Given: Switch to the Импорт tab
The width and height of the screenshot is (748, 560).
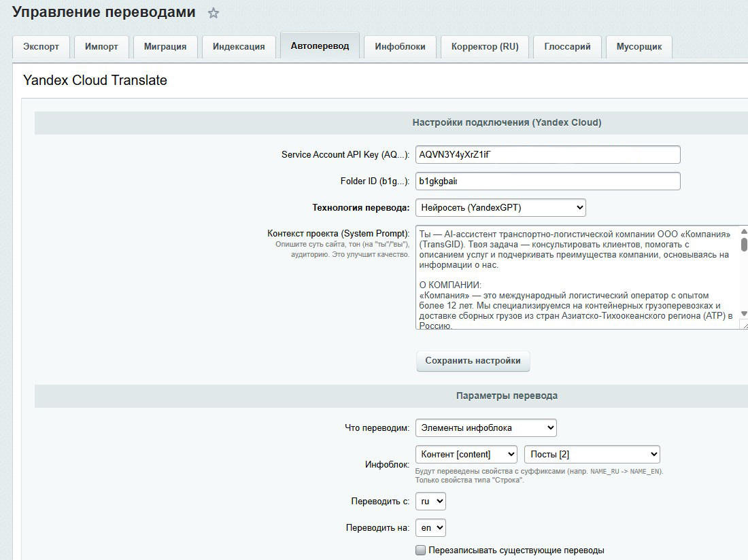Looking at the screenshot, I should (x=101, y=47).
